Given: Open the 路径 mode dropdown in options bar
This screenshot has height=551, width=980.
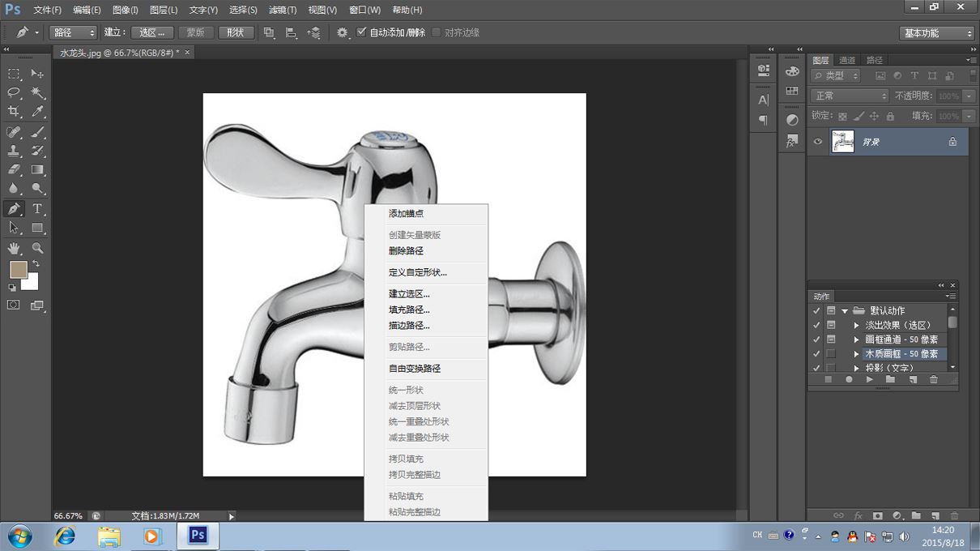Looking at the screenshot, I should [x=74, y=32].
